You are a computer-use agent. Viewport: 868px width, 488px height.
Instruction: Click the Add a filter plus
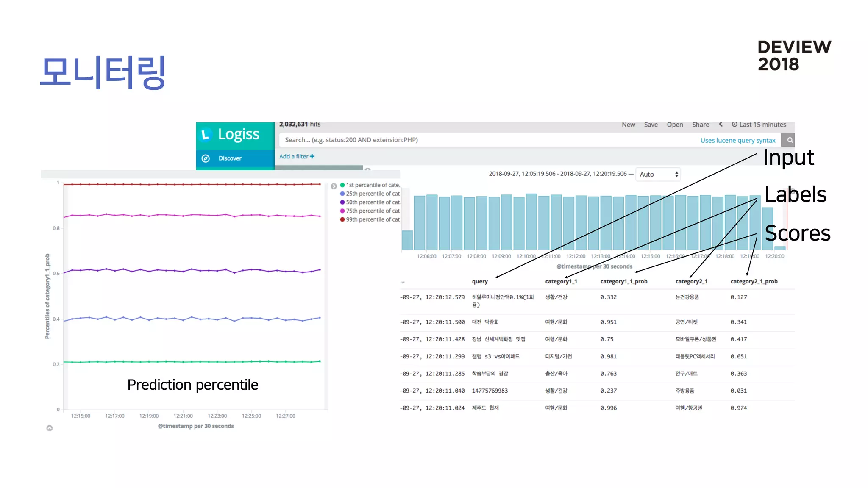312,156
